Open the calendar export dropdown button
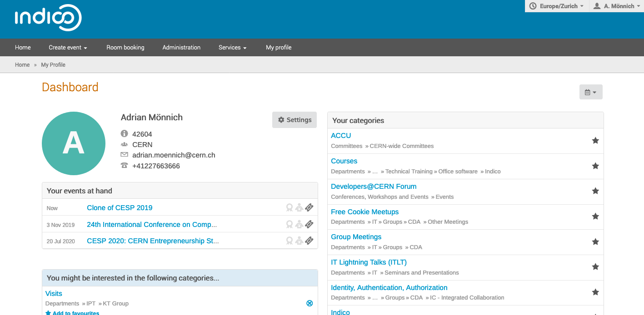Viewport: 644px width, 315px height. [x=591, y=92]
